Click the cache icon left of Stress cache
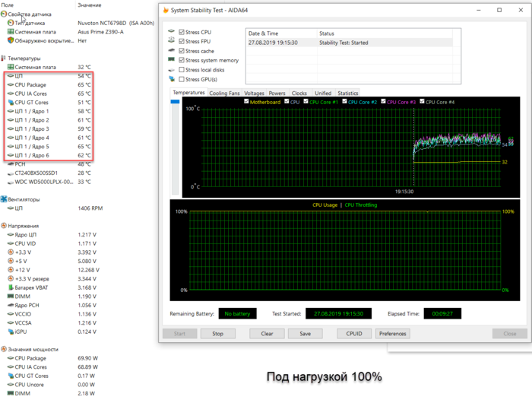The width and height of the screenshot is (532, 403). pyautogui.click(x=171, y=50)
